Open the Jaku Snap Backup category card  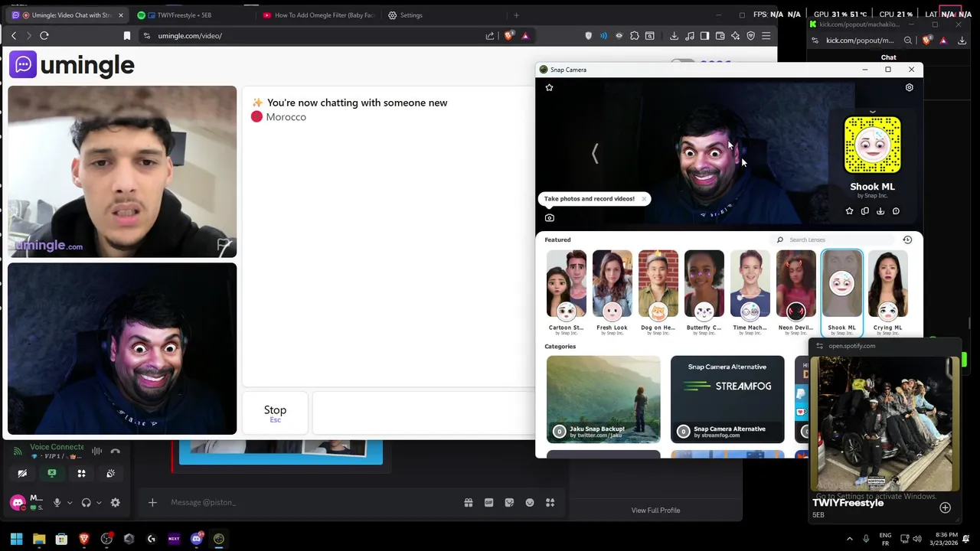click(603, 399)
